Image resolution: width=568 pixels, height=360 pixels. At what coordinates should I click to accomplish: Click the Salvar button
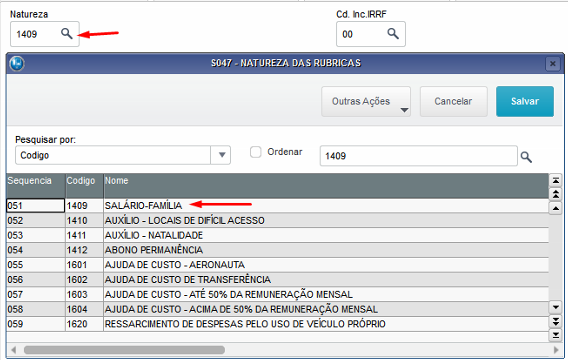525,101
